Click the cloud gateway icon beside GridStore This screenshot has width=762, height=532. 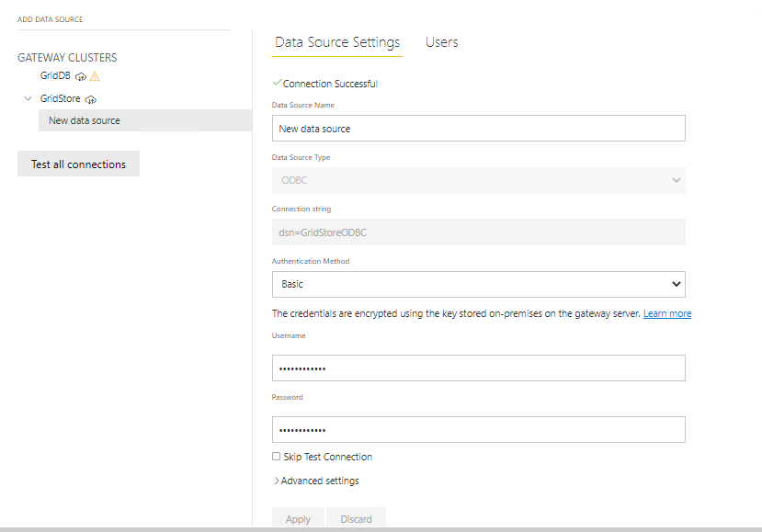point(90,99)
